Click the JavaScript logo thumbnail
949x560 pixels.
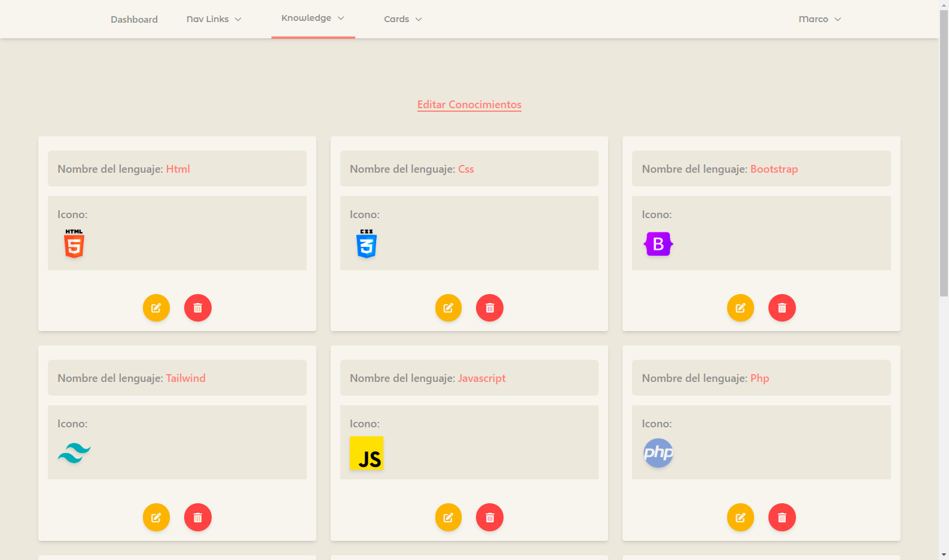(x=367, y=453)
